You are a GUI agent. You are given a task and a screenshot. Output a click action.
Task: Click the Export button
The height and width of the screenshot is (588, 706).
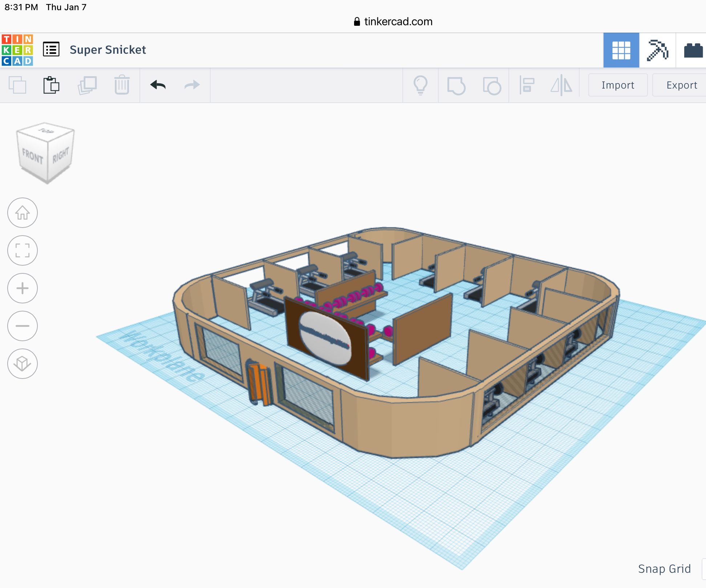click(681, 85)
